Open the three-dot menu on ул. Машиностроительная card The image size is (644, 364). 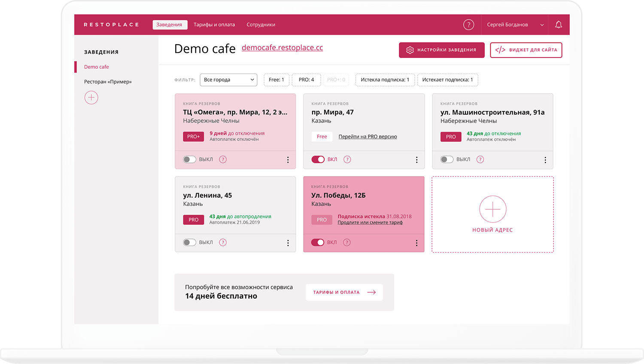coord(545,160)
